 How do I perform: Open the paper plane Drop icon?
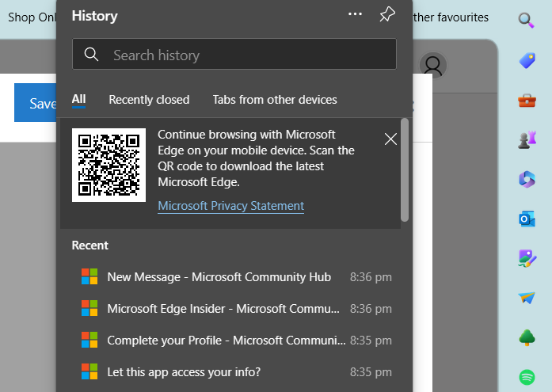pos(527,298)
